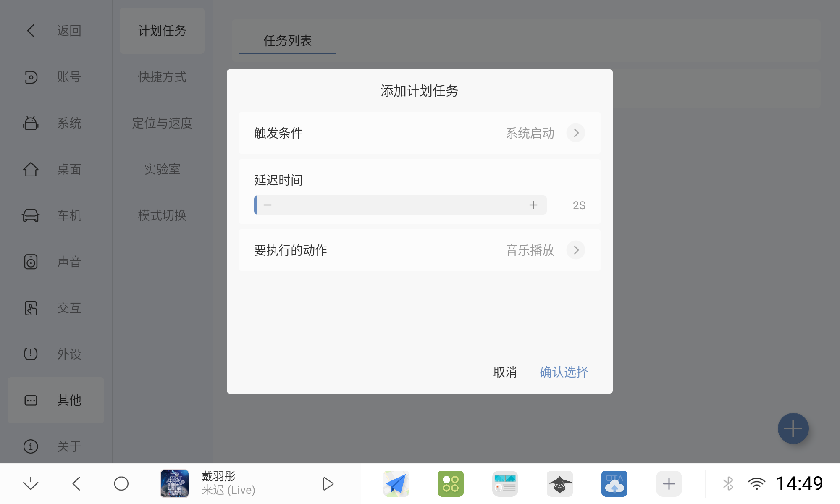
Task: Open the 要执行的动作 action selector
Action: tap(576, 250)
